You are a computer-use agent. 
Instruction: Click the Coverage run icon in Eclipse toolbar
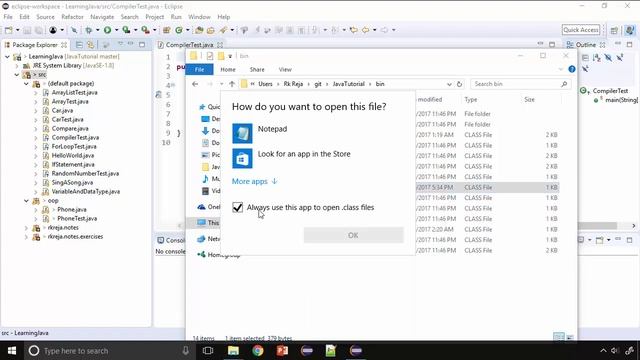pyautogui.click(x=127, y=30)
